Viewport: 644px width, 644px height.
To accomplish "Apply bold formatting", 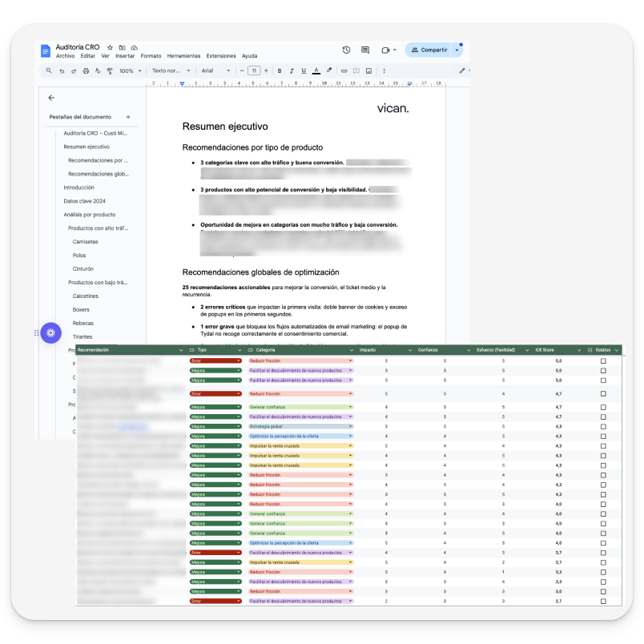I will pyautogui.click(x=280, y=70).
